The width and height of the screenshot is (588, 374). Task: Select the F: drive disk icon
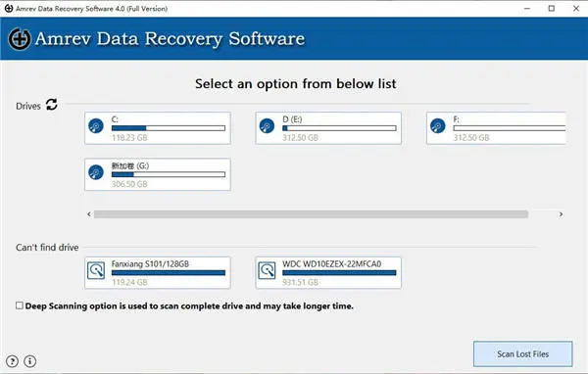[x=438, y=126]
